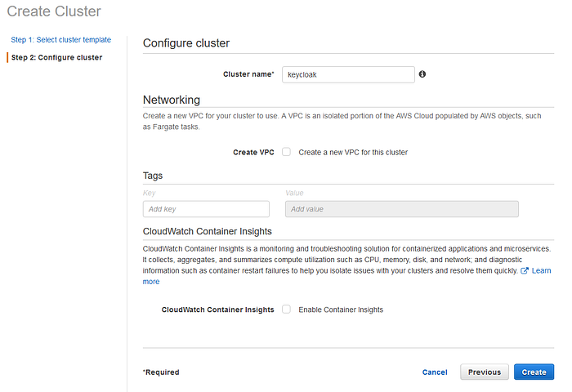Select Step 2: Configure cluster in sidebar

point(56,57)
